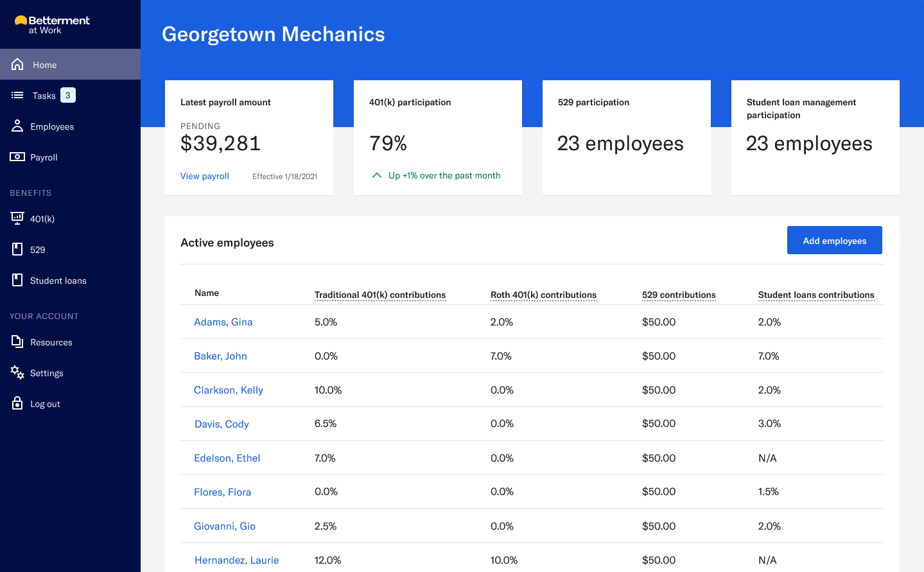The image size is (924, 572).
Task: Navigate to Tasks in the sidebar
Action: [x=42, y=94]
